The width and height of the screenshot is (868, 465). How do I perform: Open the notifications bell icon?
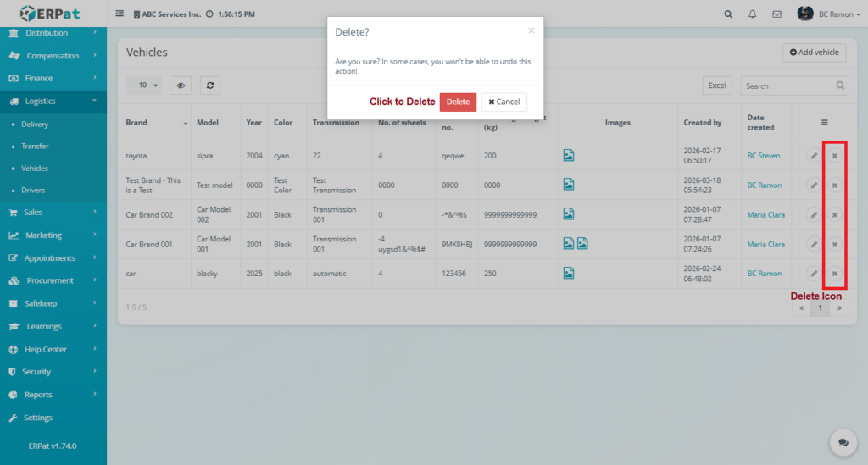tap(752, 14)
